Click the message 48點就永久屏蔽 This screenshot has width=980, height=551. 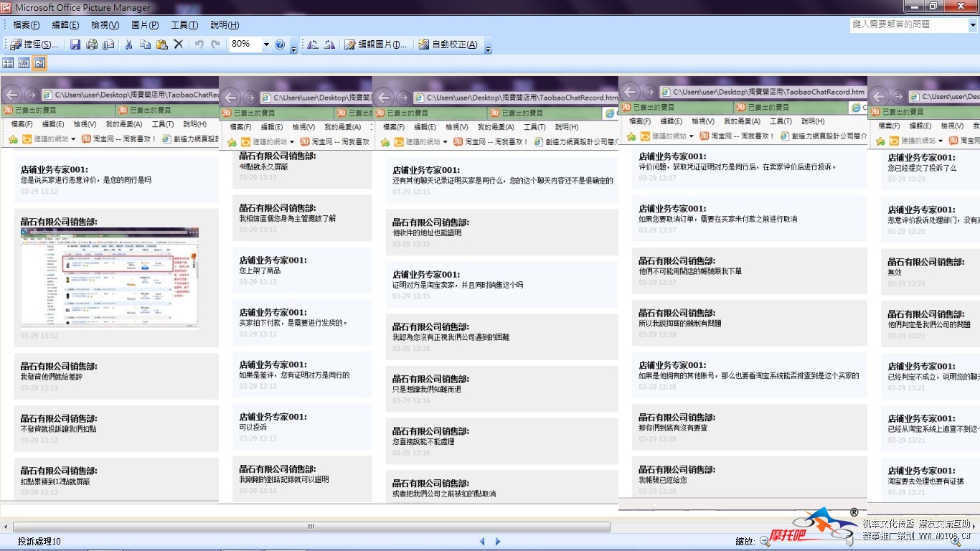click(x=263, y=166)
